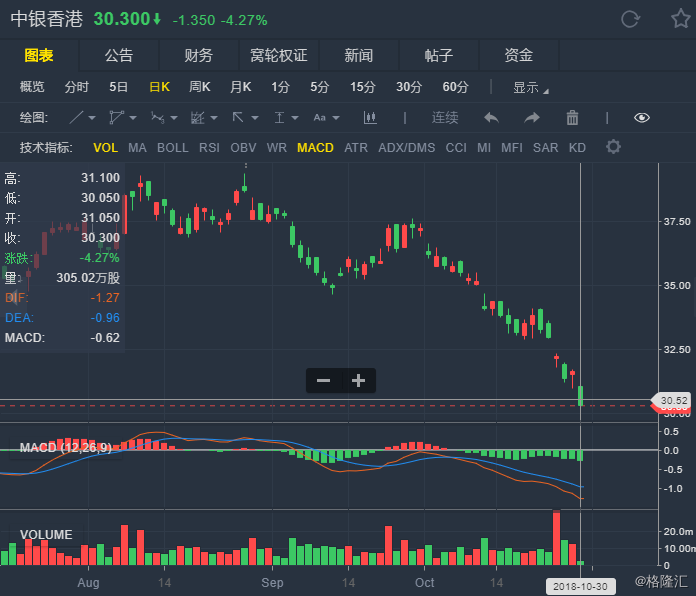Click the candlestick chart style icon
Screen dimensions: 696x596
370,118
